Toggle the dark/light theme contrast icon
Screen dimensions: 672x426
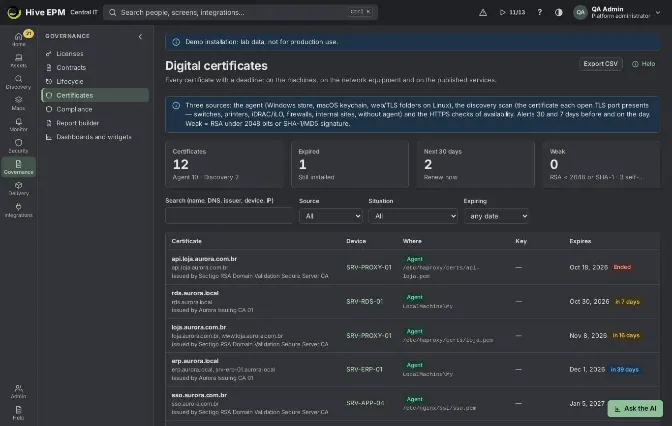558,12
